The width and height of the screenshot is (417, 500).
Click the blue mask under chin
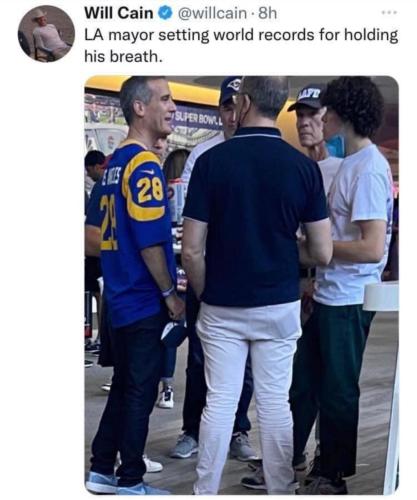click(335, 145)
